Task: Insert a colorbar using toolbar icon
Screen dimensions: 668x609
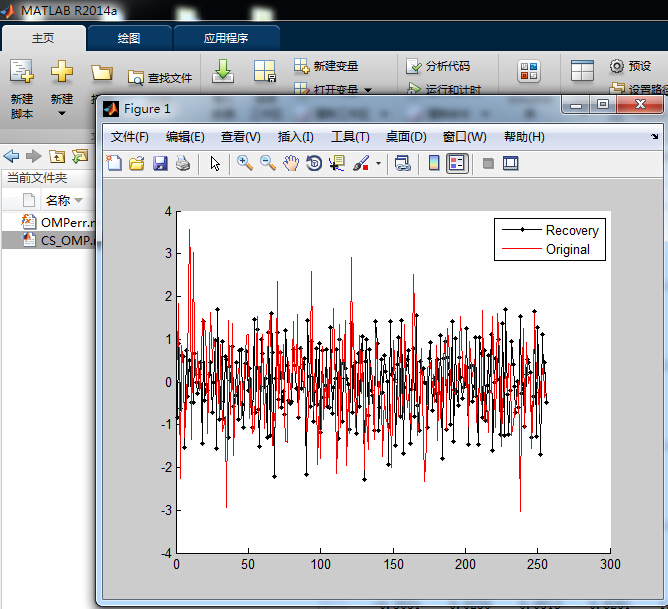Action: tap(434, 164)
